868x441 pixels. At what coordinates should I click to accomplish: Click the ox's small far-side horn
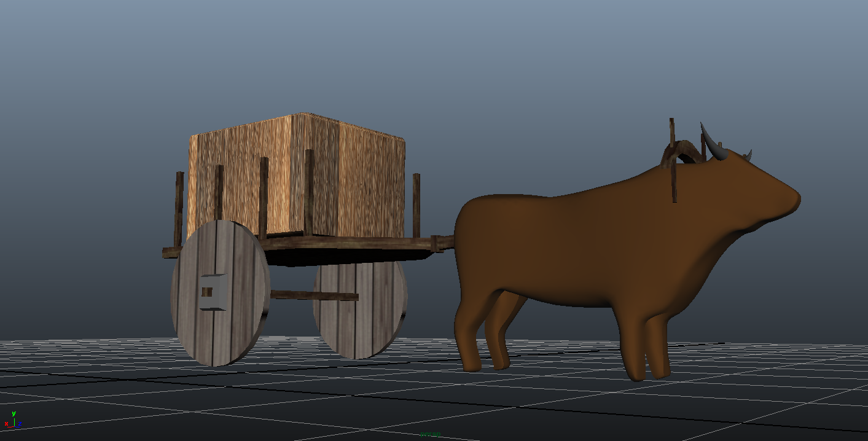[x=748, y=155]
